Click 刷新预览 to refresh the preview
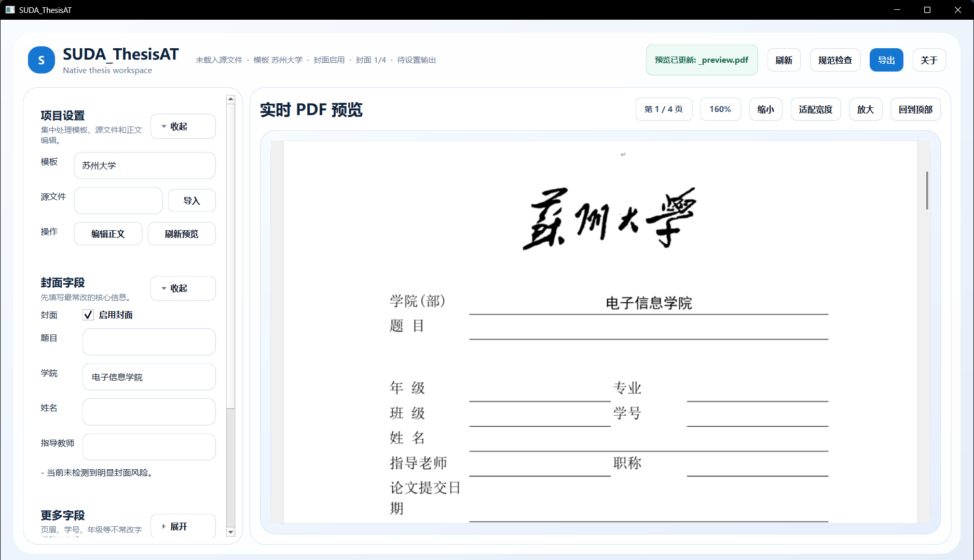 pyautogui.click(x=182, y=233)
